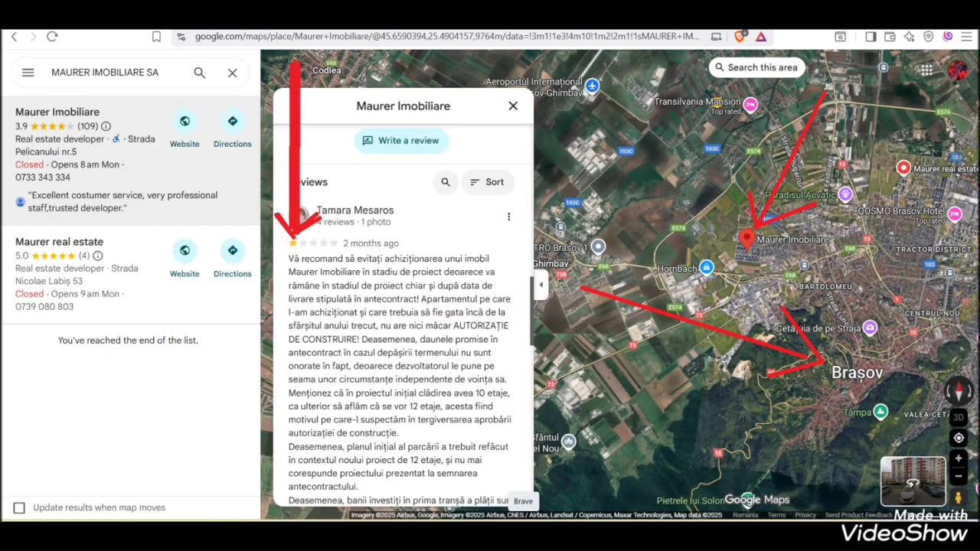980x551 pixels.
Task: Open the Brave Rewards triangle icon
Action: 761,37
